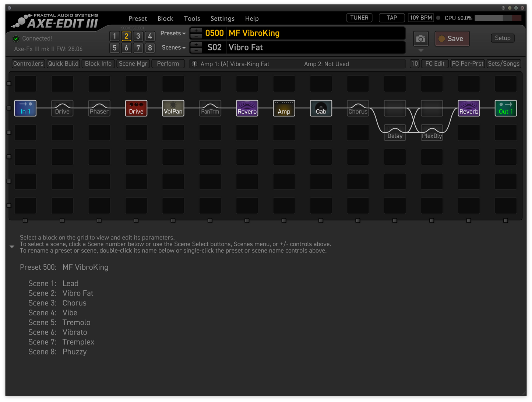Image resolution: width=532 pixels, height=402 pixels.
Task: Select the Cab block
Action: (x=321, y=108)
